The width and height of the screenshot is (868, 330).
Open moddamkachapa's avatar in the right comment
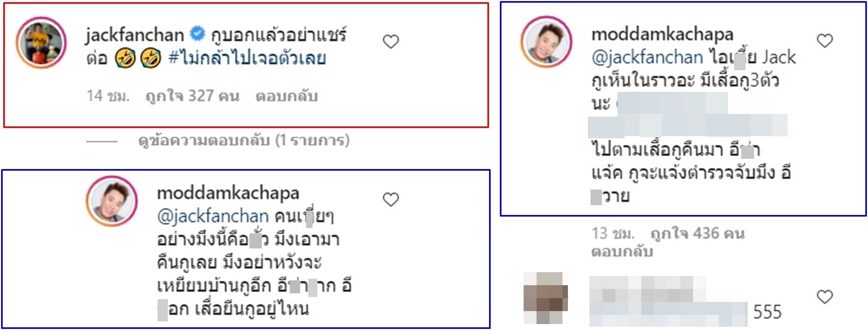tap(546, 42)
